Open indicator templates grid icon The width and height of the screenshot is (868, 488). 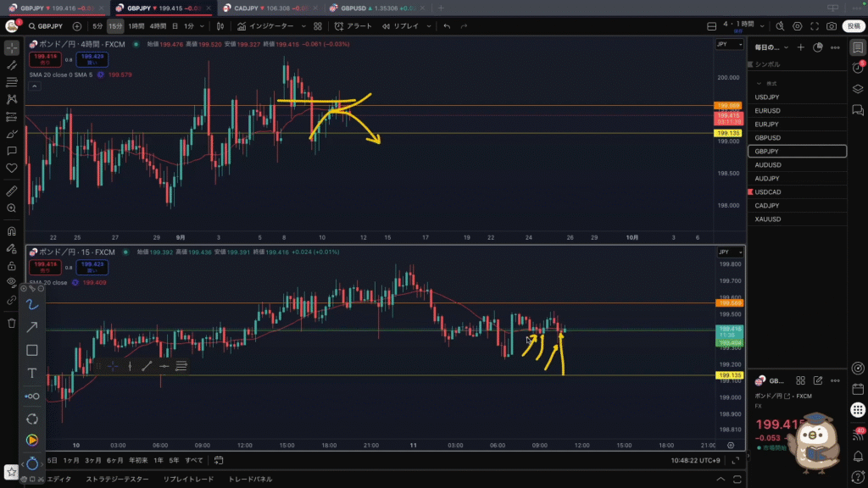pyautogui.click(x=318, y=26)
